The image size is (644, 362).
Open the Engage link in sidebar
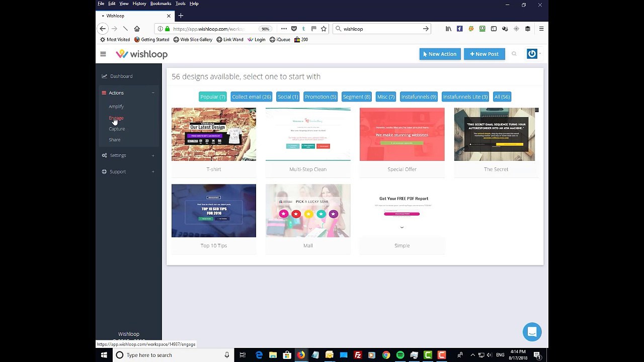116,118
